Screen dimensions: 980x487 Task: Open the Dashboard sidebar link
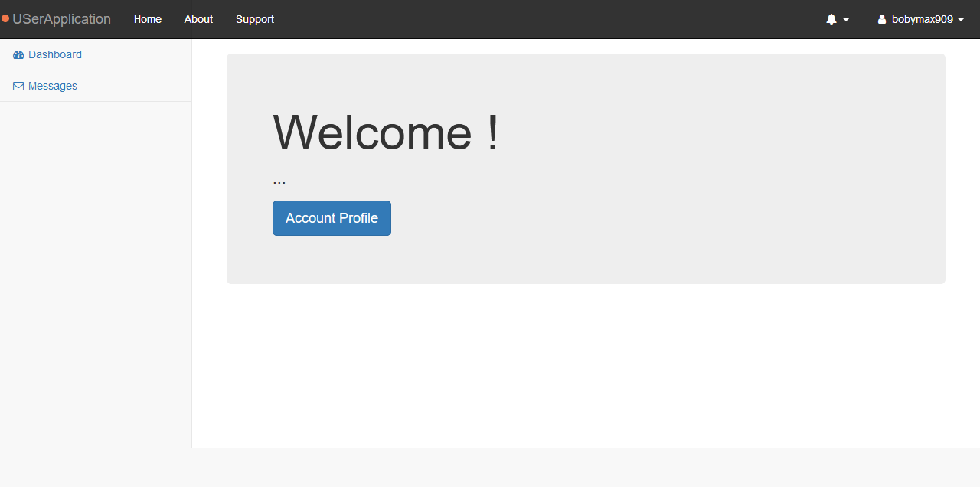coord(55,55)
